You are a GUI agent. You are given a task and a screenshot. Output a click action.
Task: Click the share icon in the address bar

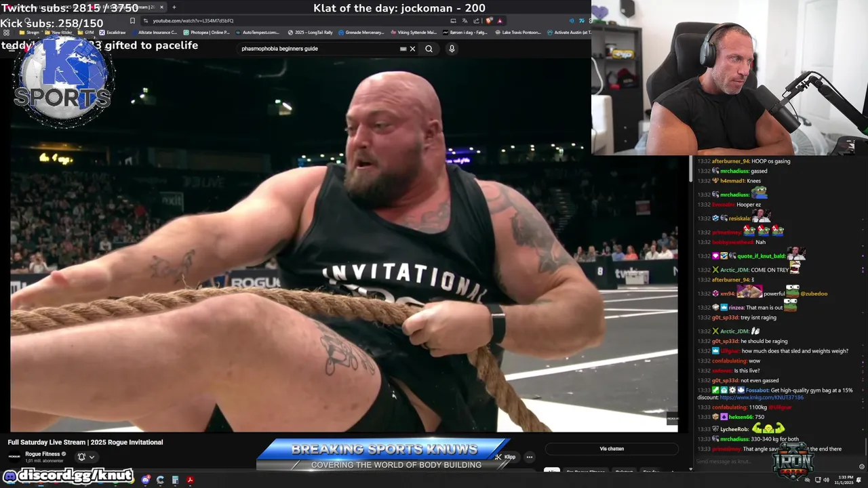(x=476, y=20)
